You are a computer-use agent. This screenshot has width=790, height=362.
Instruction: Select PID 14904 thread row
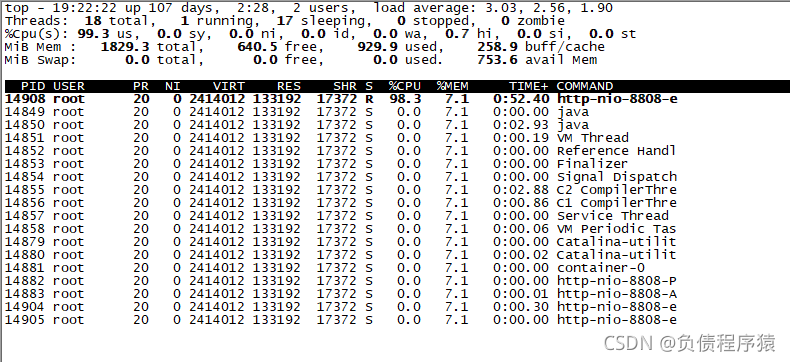(341, 308)
